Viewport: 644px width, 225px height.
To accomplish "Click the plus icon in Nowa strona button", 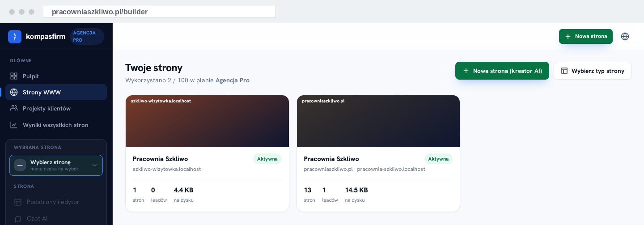I will coord(568,37).
